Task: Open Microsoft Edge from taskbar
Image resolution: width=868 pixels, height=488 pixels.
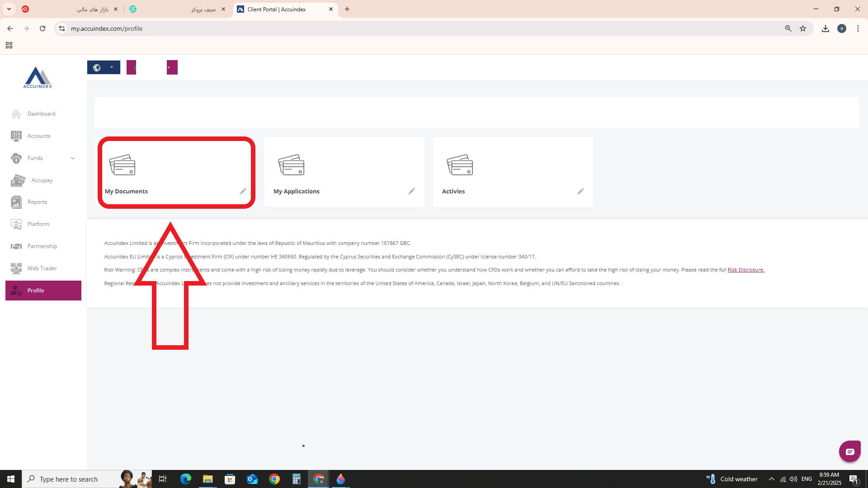Action: pyautogui.click(x=186, y=479)
